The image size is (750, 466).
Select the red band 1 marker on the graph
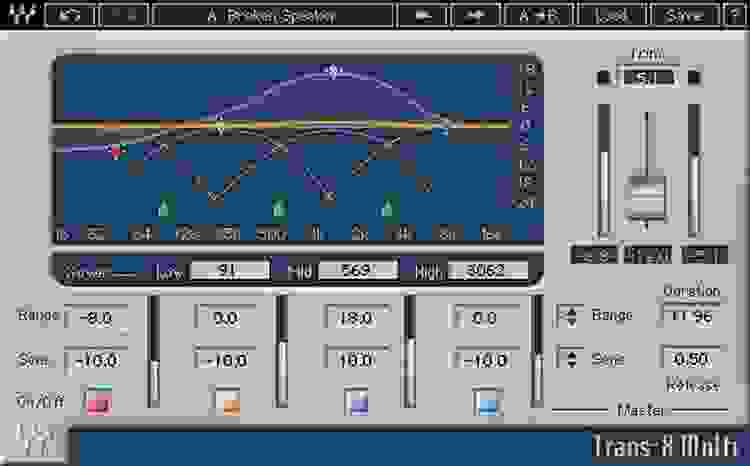coord(116,151)
